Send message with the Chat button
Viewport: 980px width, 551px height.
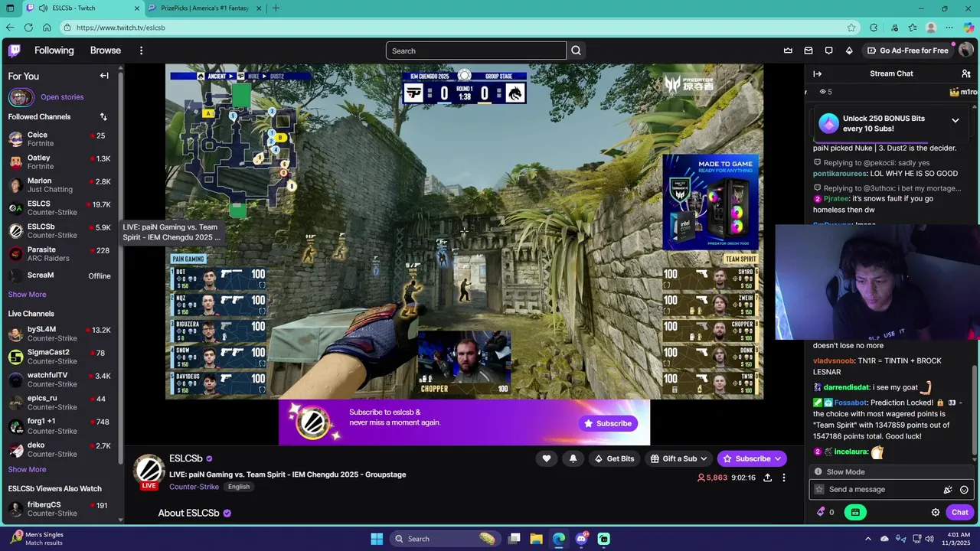959,512
